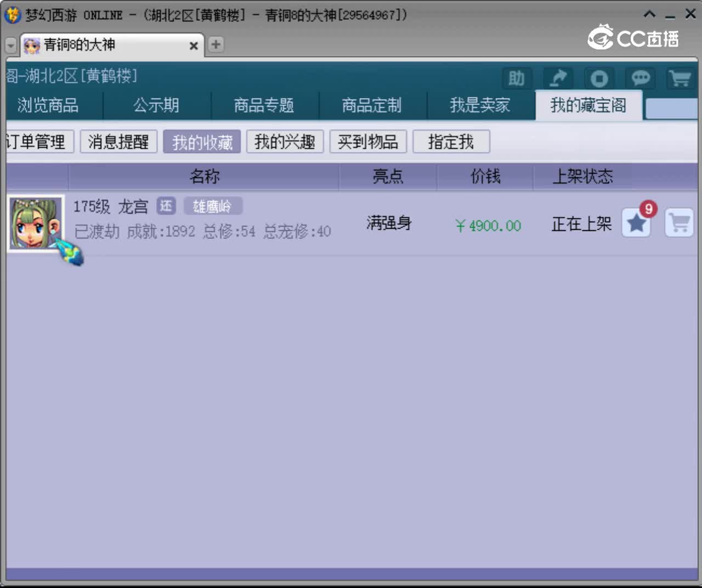The width and height of the screenshot is (702, 588).
Task: Open the shopping cart icon in header
Action: pos(681,78)
